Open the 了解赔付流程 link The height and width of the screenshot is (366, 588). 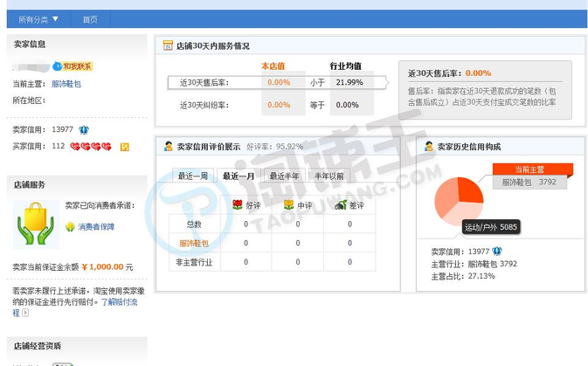[121, 301]
